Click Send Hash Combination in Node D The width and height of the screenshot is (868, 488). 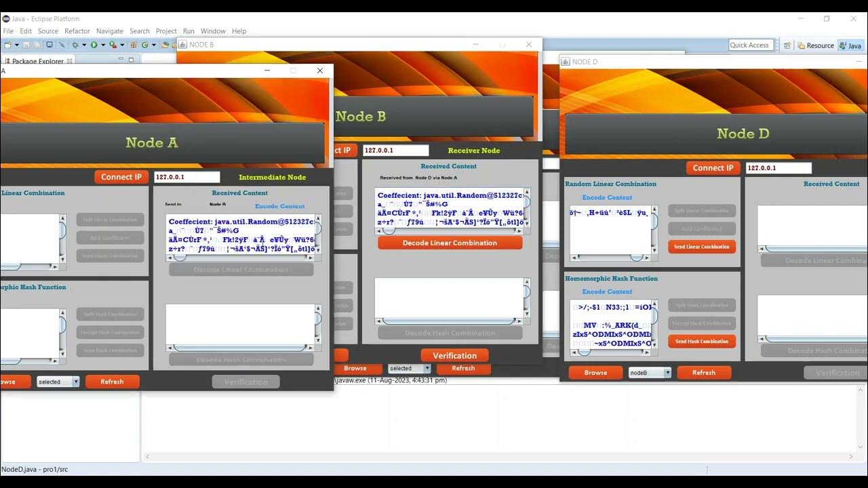click(702, 342)
